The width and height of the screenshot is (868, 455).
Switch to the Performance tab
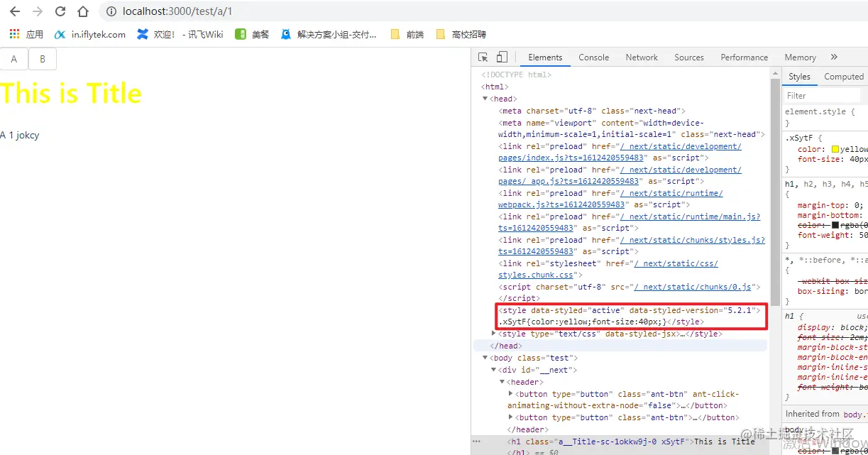pos(744,57)
